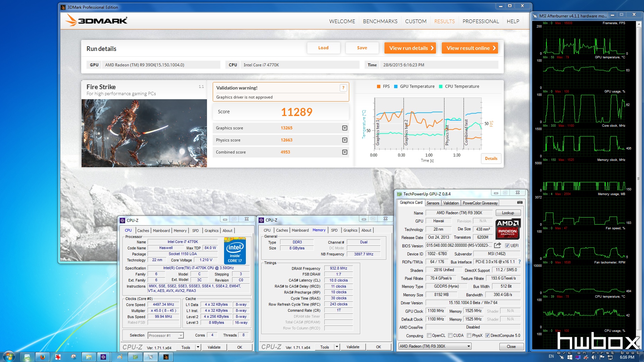Open Firefox from the taskbar

click(x=42, y=357)
